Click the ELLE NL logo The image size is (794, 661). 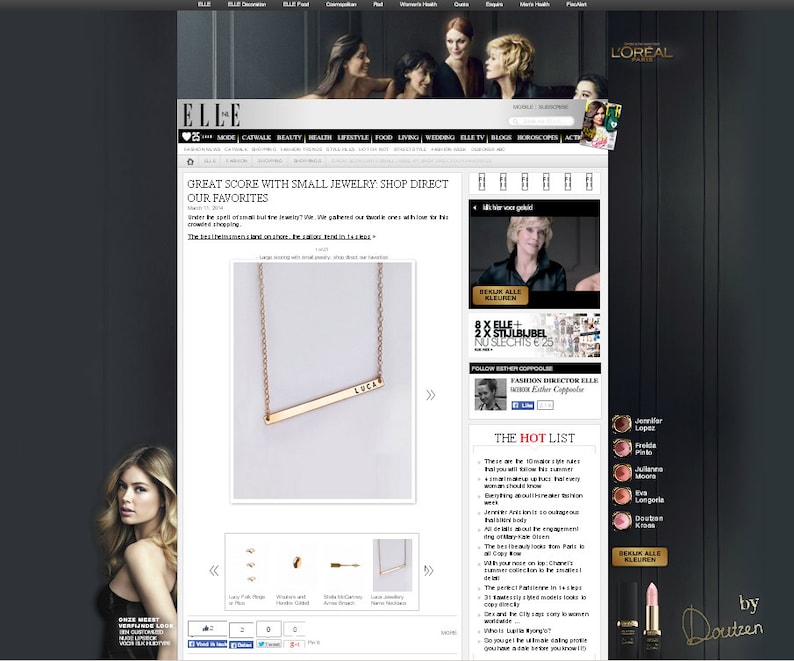pyautogui.click(x=211, y=114)
